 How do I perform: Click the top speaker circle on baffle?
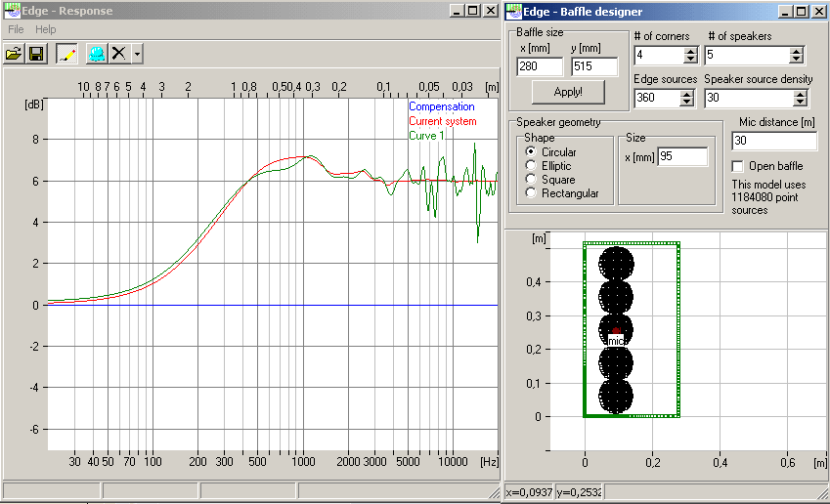(x=616, y=264)
